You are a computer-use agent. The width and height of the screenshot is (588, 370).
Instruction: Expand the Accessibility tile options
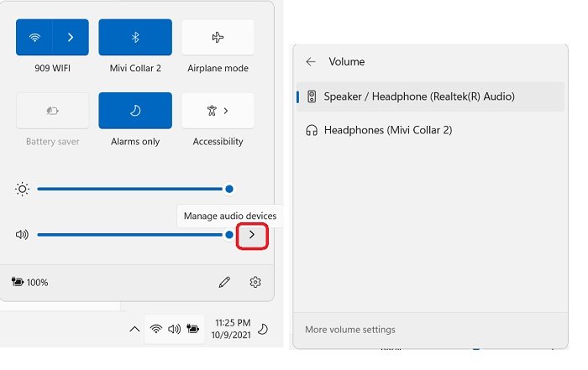218,111
